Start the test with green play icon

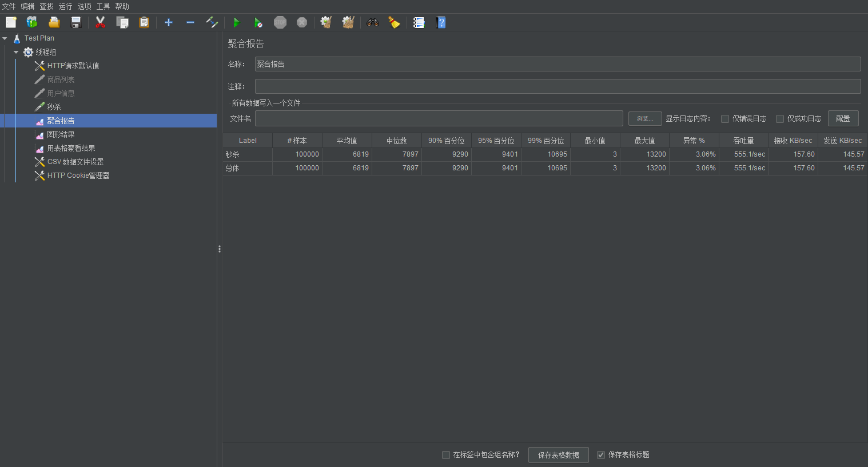[236, 22]
